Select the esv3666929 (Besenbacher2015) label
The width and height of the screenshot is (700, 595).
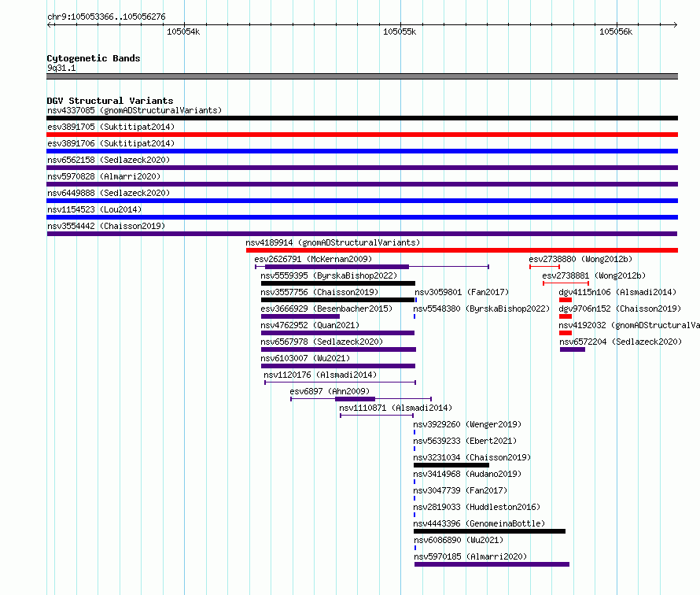point(326,309)
